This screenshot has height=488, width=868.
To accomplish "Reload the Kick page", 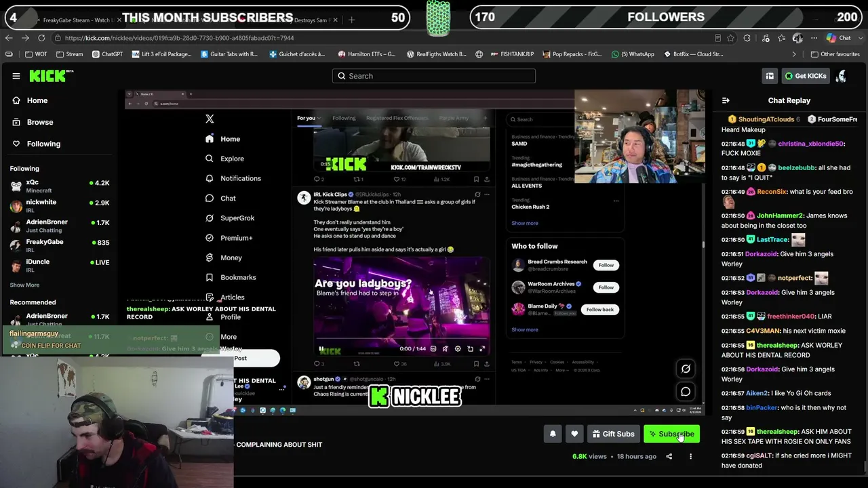I will 41,38.
